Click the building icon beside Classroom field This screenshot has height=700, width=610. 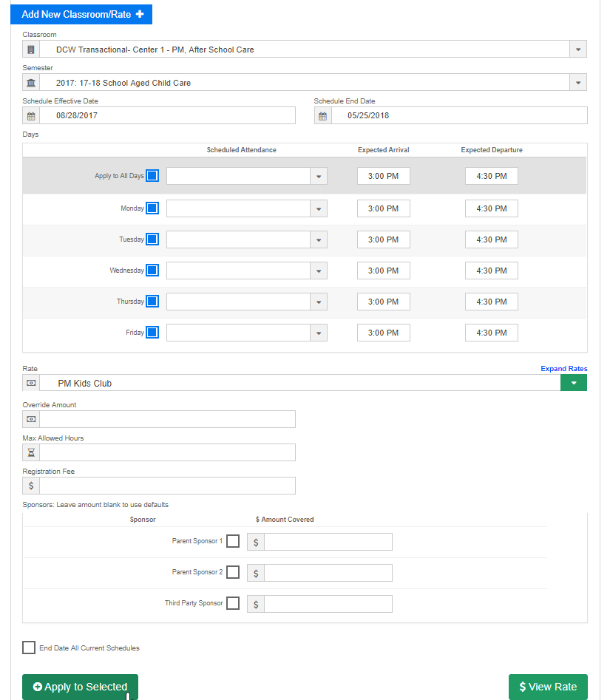pyautogui.click(x=31, y=50)
